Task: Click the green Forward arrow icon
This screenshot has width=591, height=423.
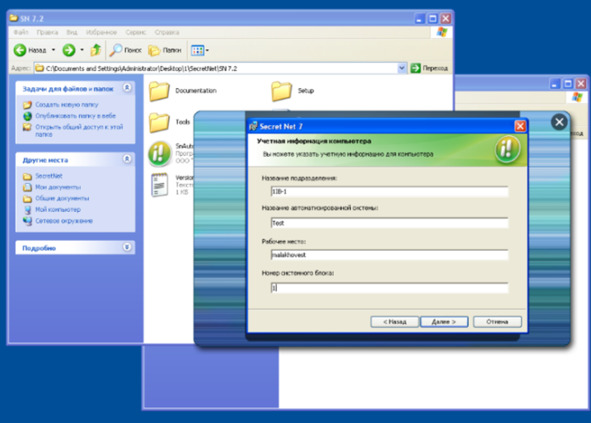Action: 69,50
